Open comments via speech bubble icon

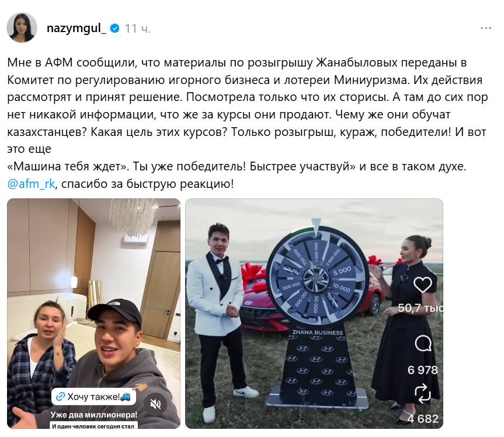tap(423, 344)
